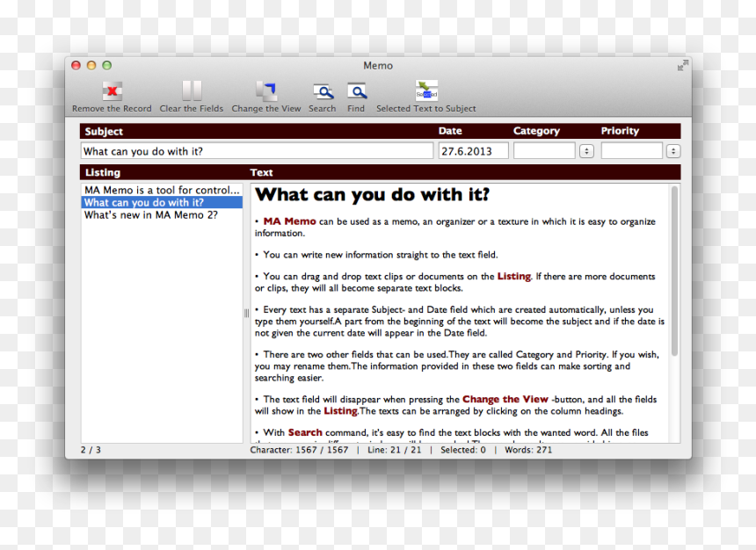Close the Memo window with red button
The width and height of the screenshot is (756, 550).
pyautogui.click(x=76, y=65)
